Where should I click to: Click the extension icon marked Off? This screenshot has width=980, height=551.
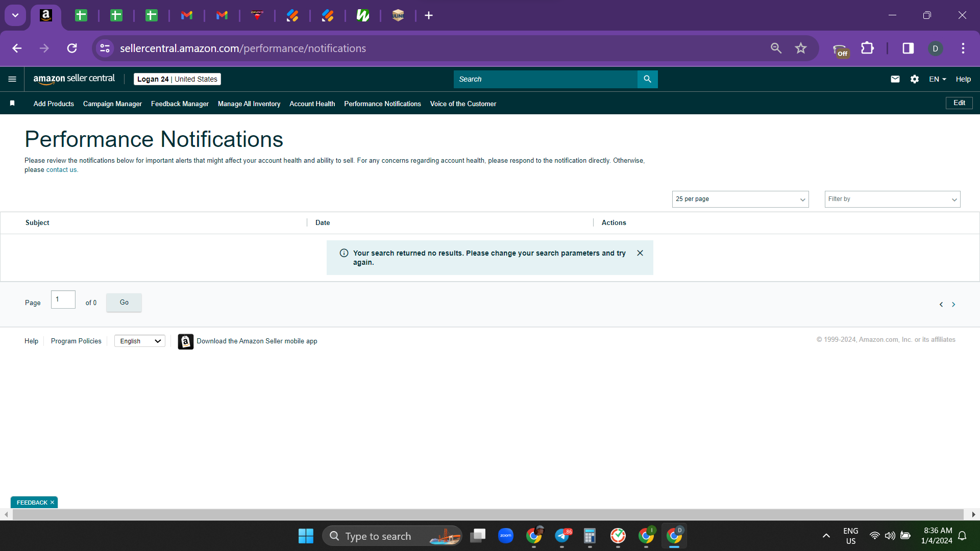click(841, 50)
